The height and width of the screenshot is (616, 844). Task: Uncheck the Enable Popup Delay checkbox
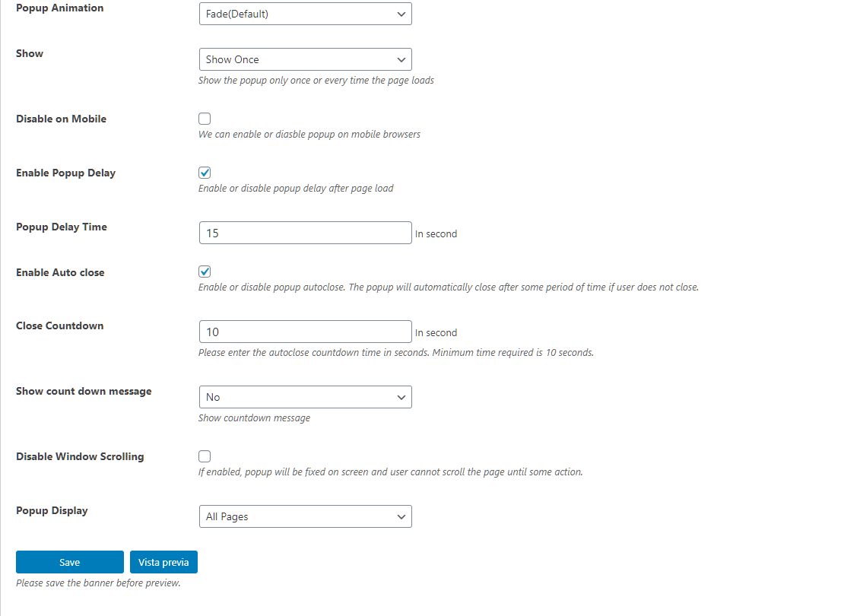click(205, 173)
